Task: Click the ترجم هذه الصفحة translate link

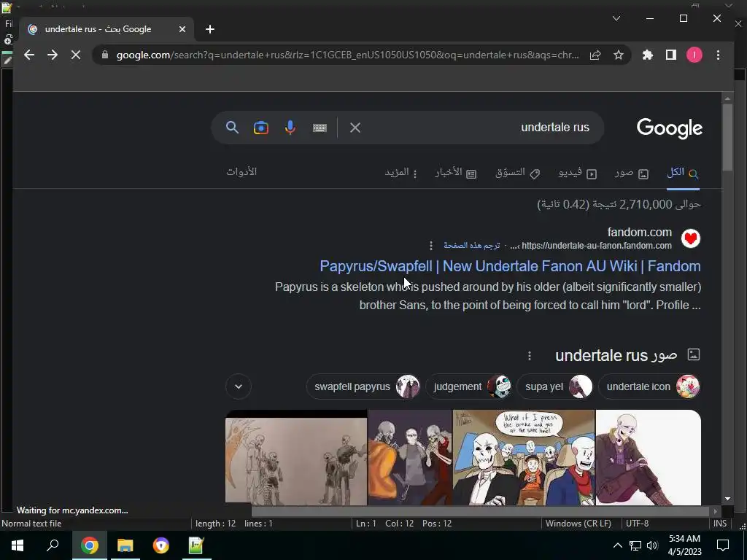Action: click(x=472, y=245)
